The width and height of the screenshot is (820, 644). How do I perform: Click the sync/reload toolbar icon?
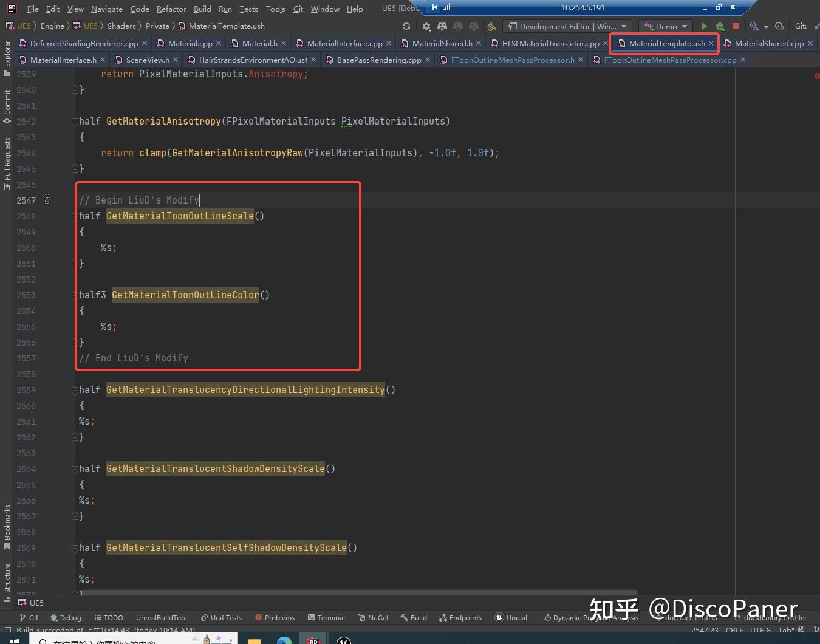tap(406, 26)
